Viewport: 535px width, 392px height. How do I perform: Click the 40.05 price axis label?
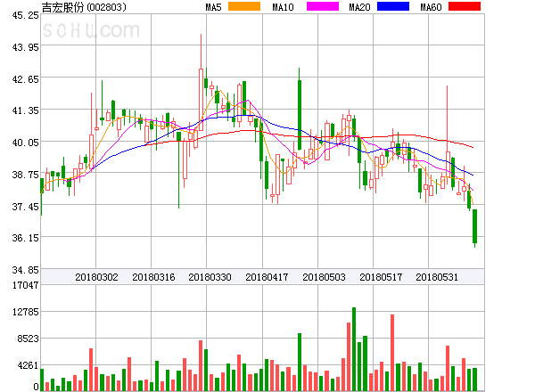tap(25, 143)
